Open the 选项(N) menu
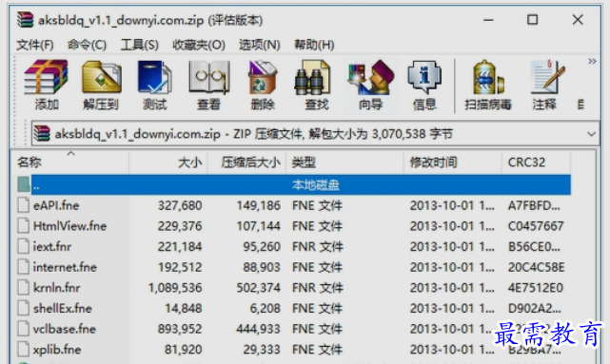Screen dimensions: 610x364 coord(260,45)
